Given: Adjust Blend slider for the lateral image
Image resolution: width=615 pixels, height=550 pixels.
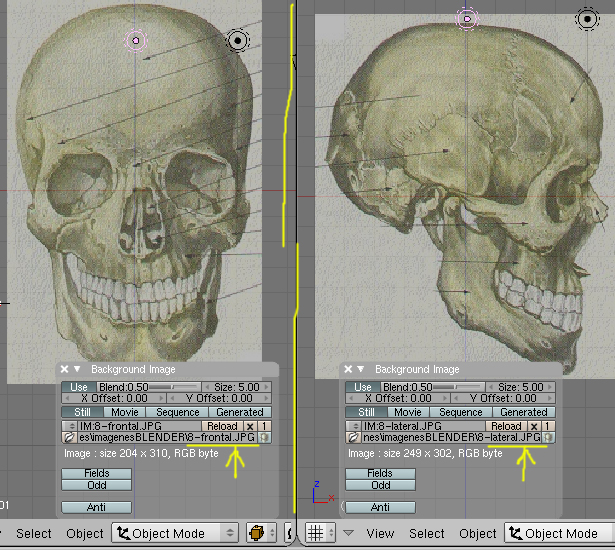Looking at the screenshot, I should click(x=433, y=387).
